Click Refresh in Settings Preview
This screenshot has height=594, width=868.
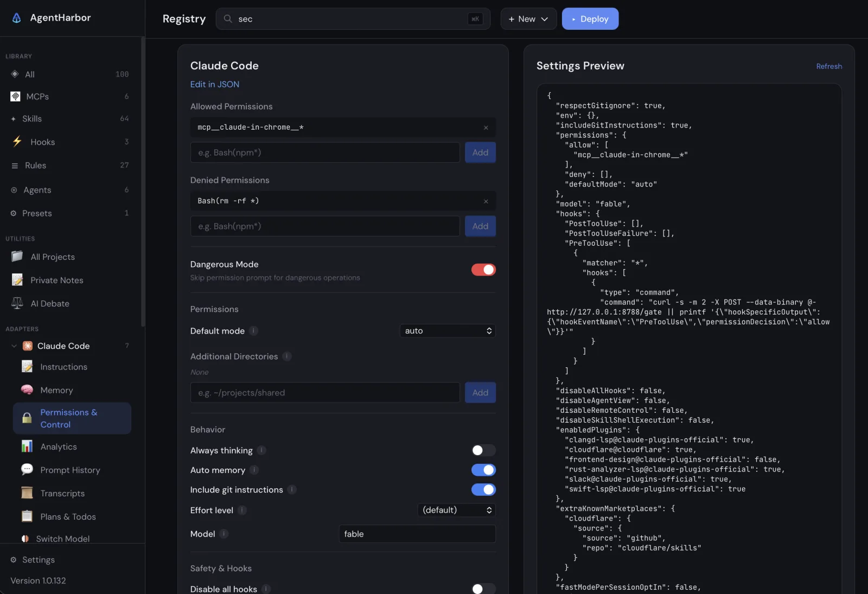coord(829,66)
